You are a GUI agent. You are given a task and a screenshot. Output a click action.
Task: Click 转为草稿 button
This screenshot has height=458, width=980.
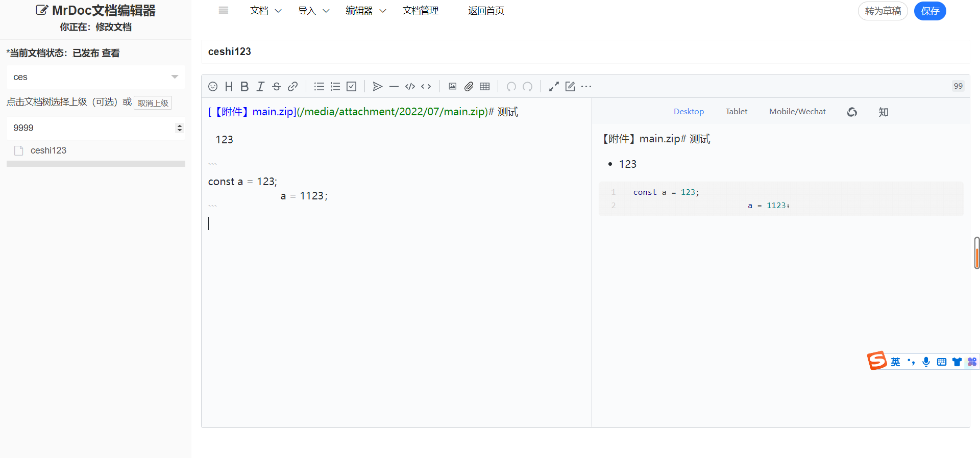pyautogui.click(x=883, y=11)
